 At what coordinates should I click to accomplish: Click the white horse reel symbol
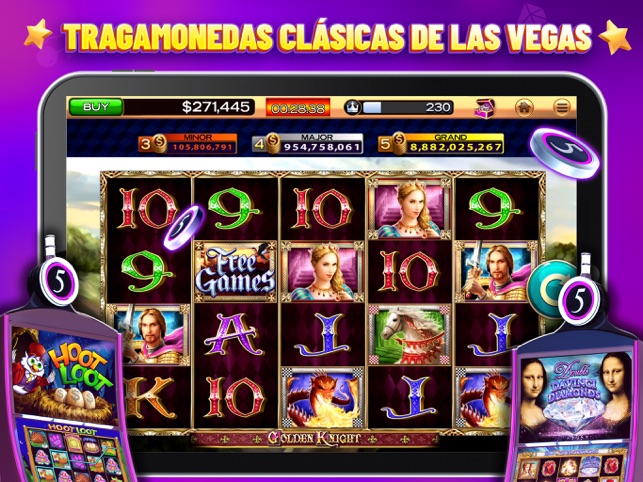point(410,335)
